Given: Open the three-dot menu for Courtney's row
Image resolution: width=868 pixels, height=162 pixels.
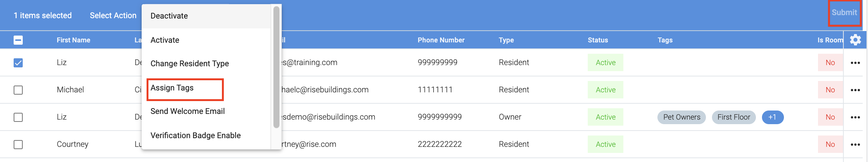Looking at the screenshot, I should [855, 145].
